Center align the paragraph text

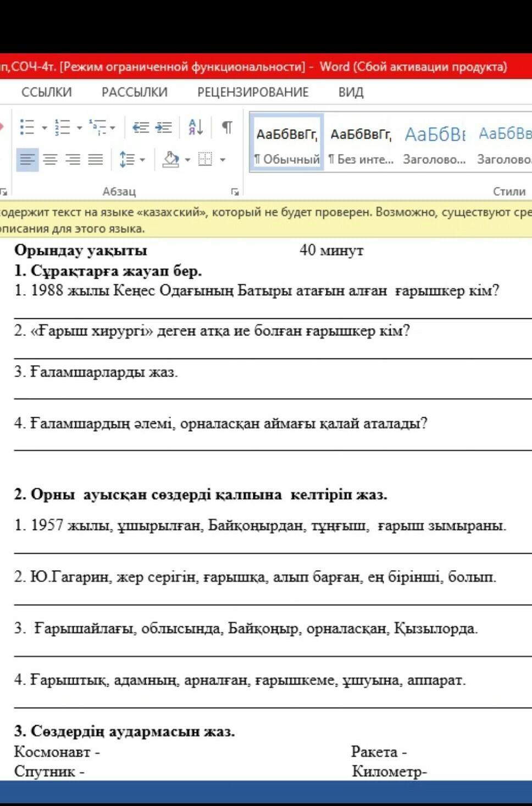[x=50, y=160]
